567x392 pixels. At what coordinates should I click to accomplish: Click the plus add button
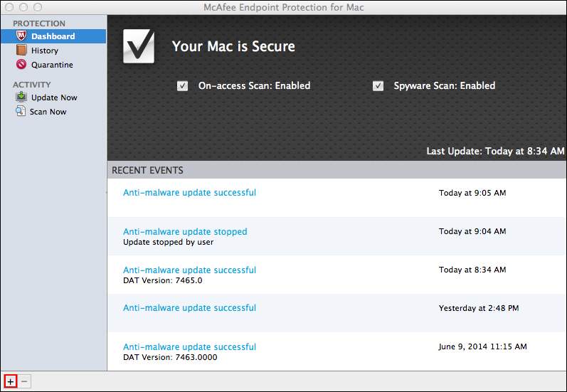[x=11, y=381]
